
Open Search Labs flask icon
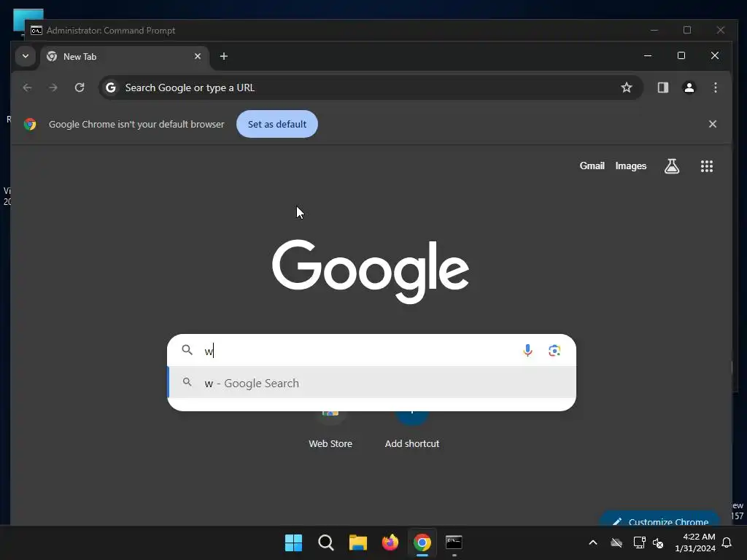click(x=672, y=166)
